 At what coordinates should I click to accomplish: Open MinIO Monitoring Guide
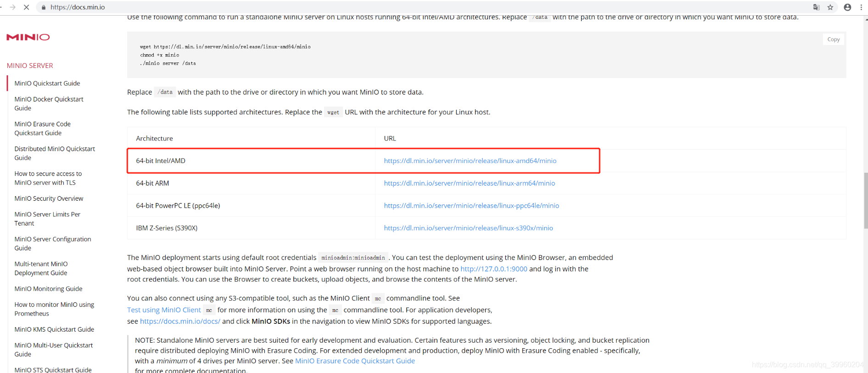[48, 288]
